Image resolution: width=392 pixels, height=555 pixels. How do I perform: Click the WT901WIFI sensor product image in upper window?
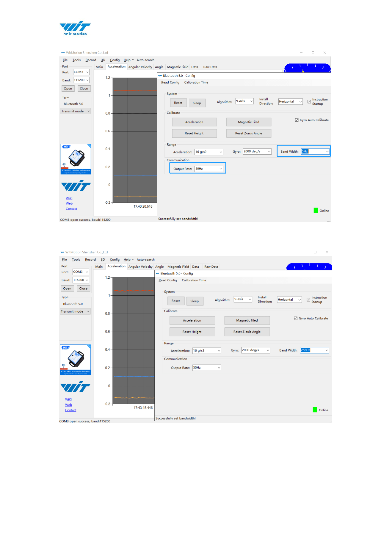(76, 159)
